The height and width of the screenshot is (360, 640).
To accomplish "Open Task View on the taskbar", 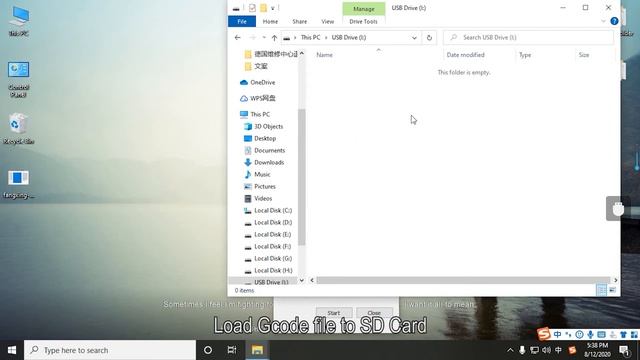I will pyautogui.click(x=232, y=350).
